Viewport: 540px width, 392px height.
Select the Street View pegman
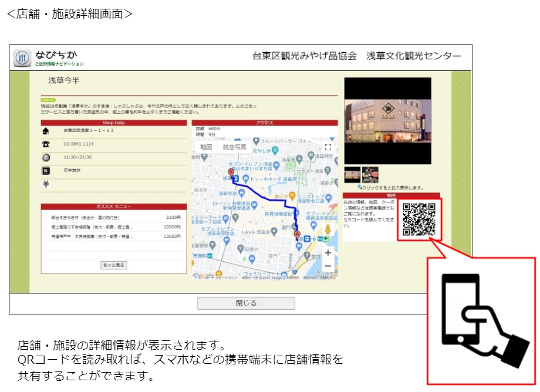328,229
